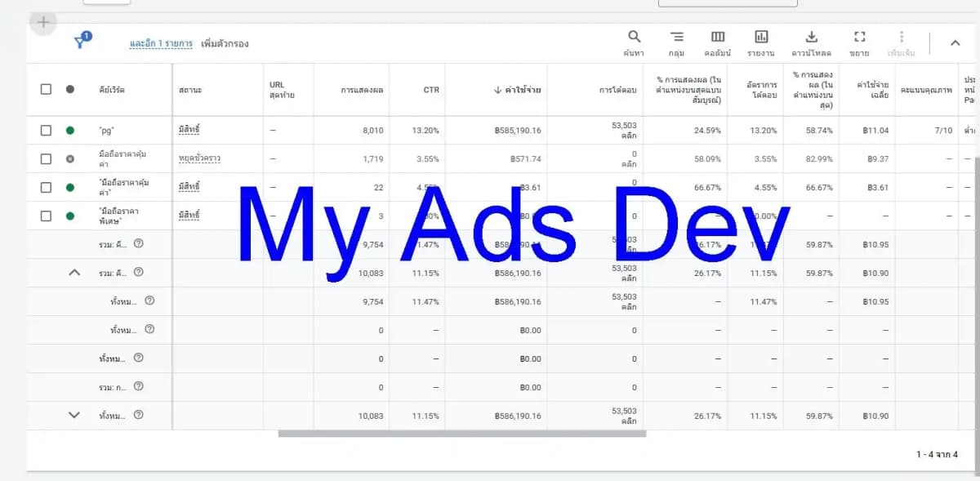Select all rows with header checkbox
This screenshot has height=481, width=980.
coord(46,90)
